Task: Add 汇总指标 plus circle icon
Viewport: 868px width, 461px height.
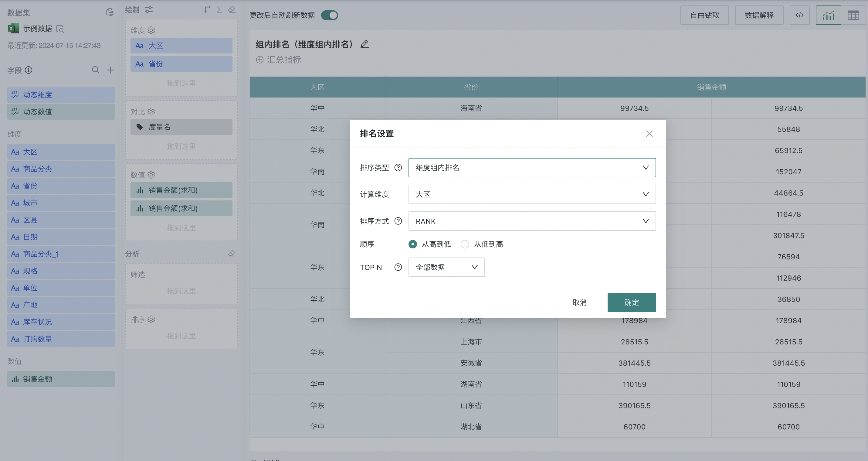Action: (x=260, y=60)
